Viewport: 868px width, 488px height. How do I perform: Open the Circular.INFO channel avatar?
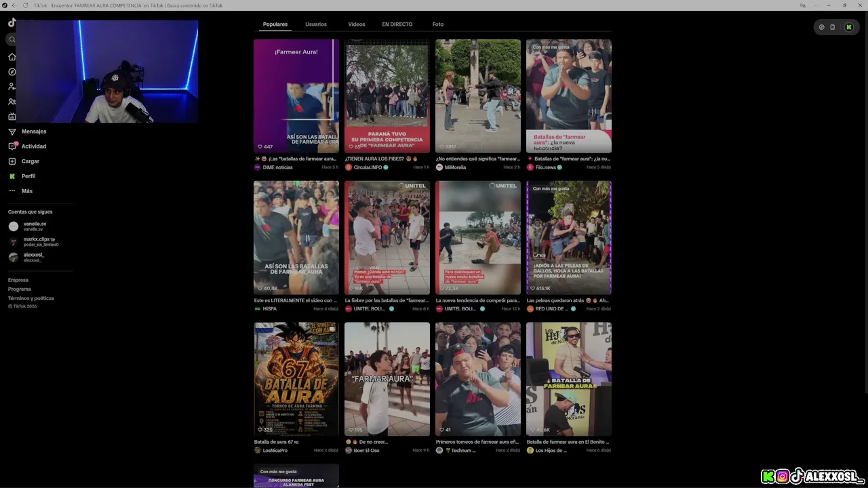(349, 167)
